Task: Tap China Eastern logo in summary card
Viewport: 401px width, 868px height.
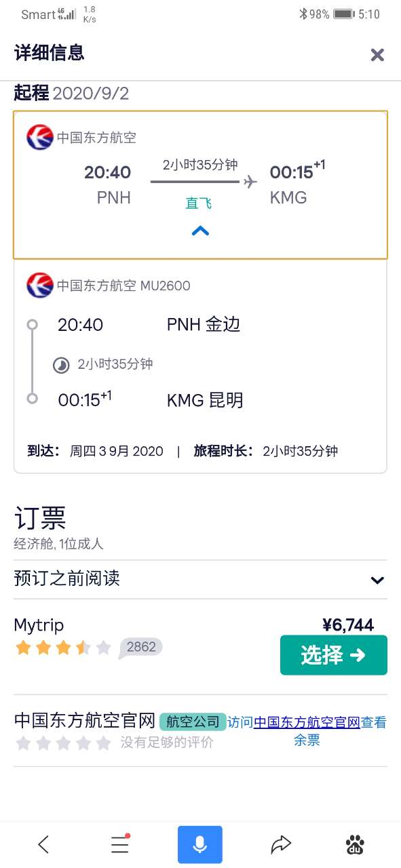Action: pyautogui.click(x=40, y=138)
